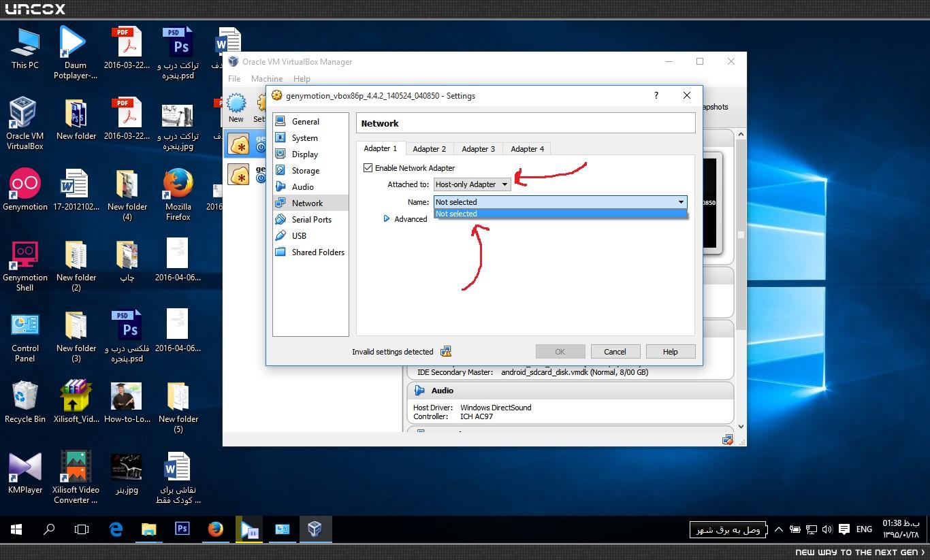Click the Windows Start button
This screenshot has height=560, width=930.
click(16, 529)
